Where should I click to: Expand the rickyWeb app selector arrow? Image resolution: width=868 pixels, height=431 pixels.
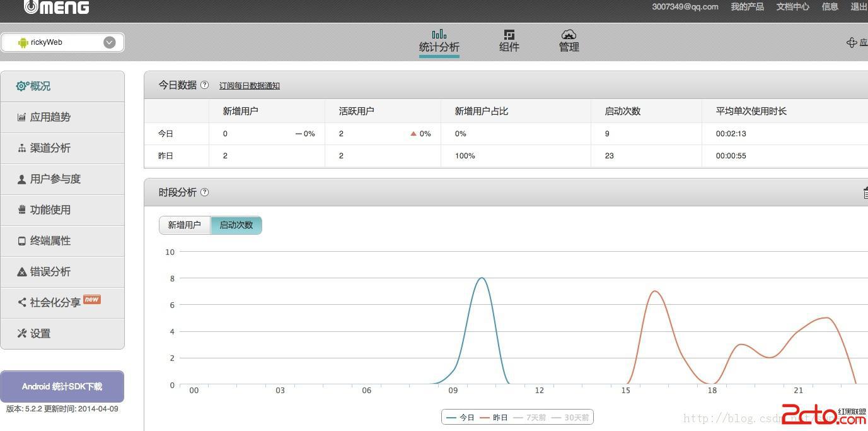coord(110,42)
